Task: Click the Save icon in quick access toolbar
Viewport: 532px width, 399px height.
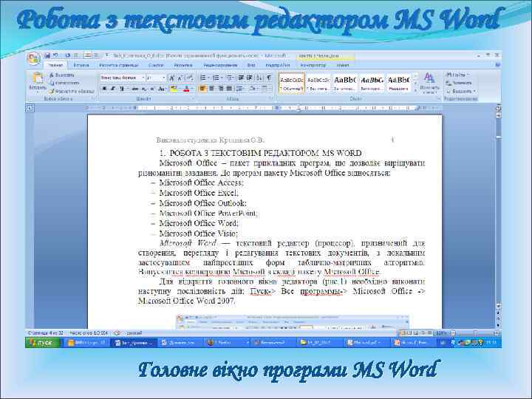Action: [x=47, y=55]
